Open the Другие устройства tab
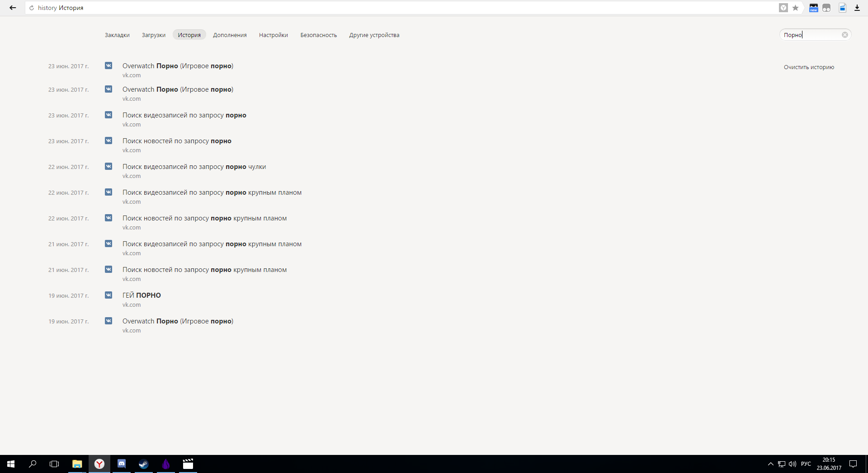 [374, 35]
